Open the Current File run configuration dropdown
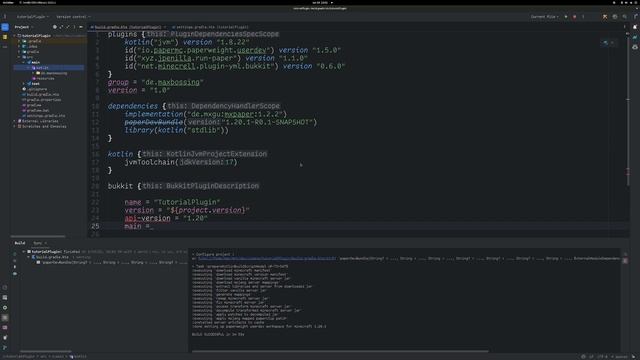This screenshot has width=640, height=360. pos(544,17)
